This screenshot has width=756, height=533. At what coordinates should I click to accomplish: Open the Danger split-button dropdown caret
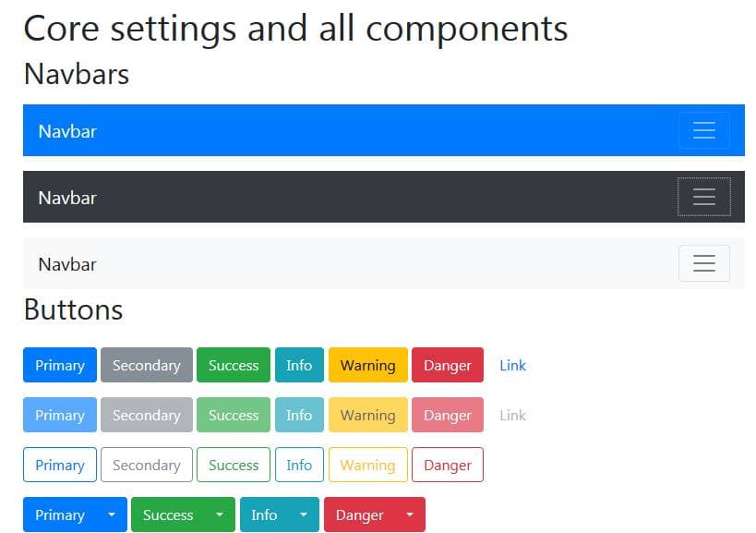410,515
